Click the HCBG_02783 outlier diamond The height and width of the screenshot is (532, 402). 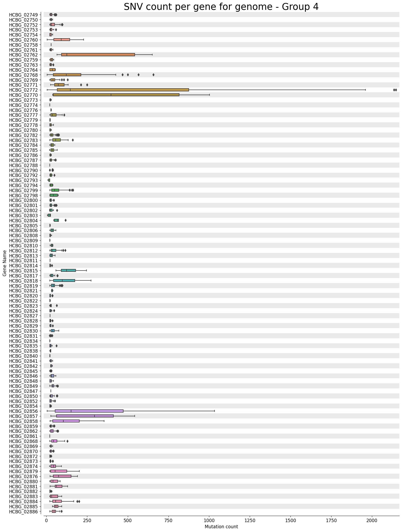73,140
